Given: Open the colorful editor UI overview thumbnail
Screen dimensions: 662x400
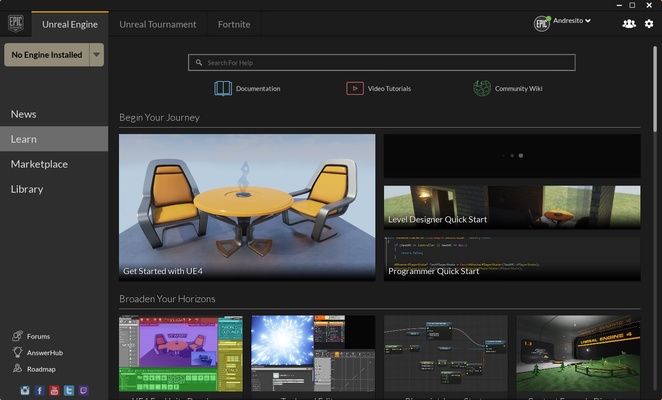Looking at the screenshot, I should point(181,354).
